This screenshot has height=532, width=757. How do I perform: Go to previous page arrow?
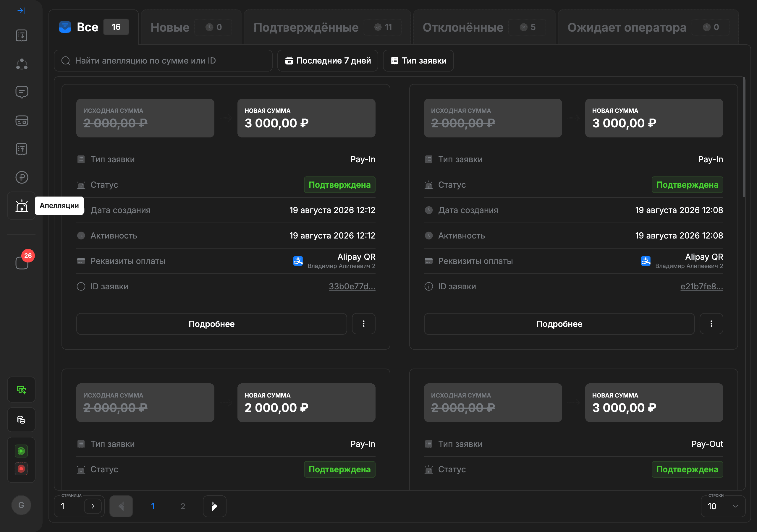121,506
